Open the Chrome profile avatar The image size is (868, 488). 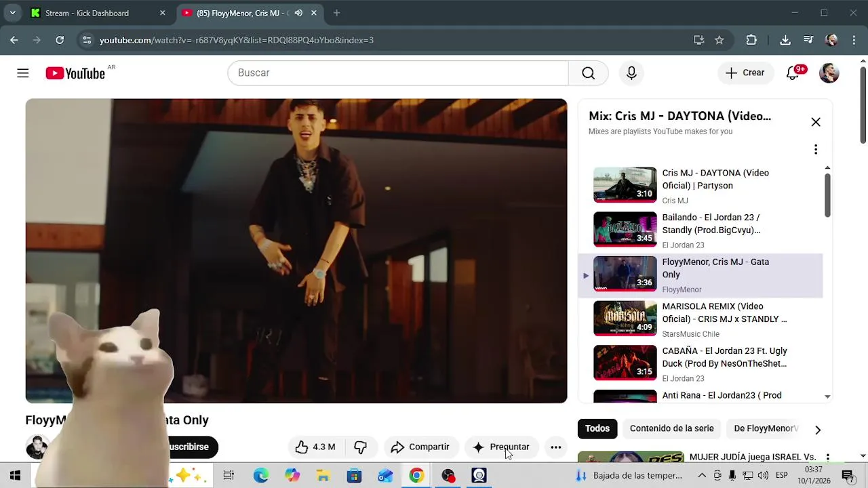(831, 40)
